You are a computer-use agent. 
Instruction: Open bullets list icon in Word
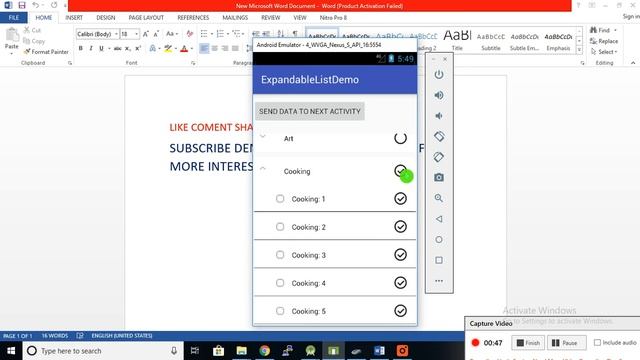(x=204, y=34)
